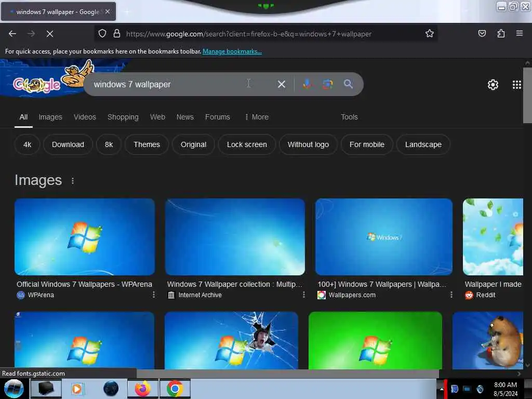
Task: Filter results with the Lock screen chip
Action: click(247, 144)
